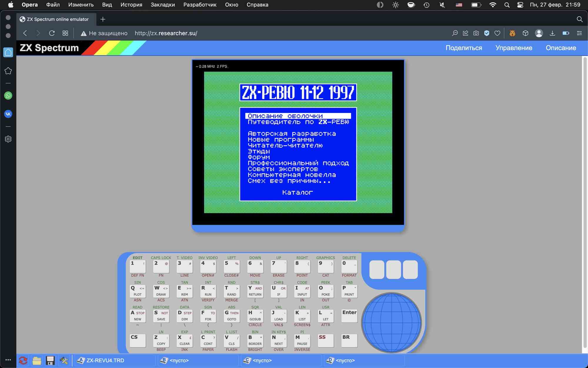Open the Файл menu
Image resolution: width=588 pixels, height=368 pixels.
click(53, 5)
